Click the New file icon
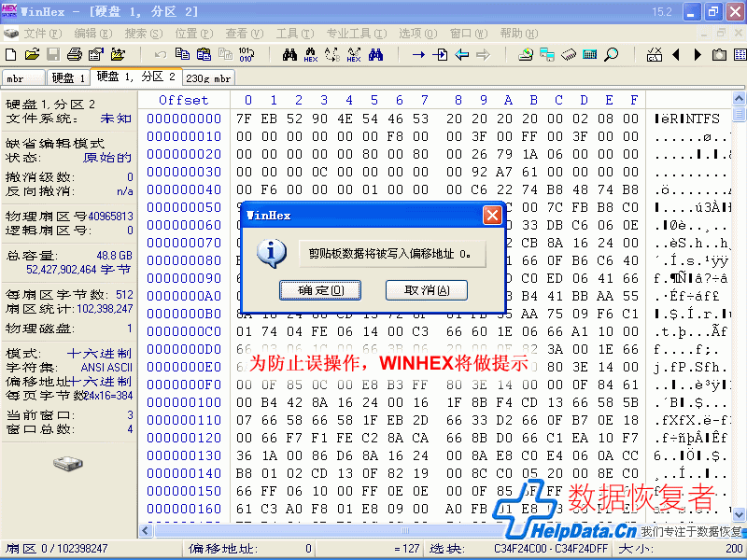The width and height of the screenshot is (747, 560). click(10, 54)
